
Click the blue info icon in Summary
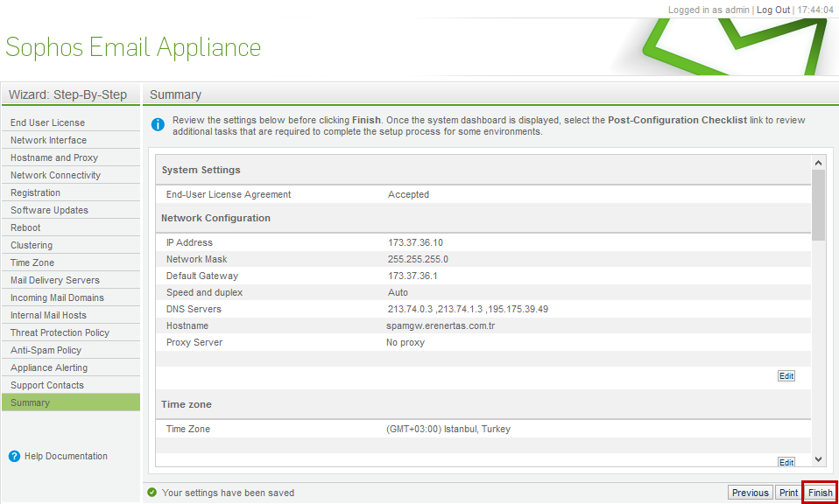click(158, 124)
